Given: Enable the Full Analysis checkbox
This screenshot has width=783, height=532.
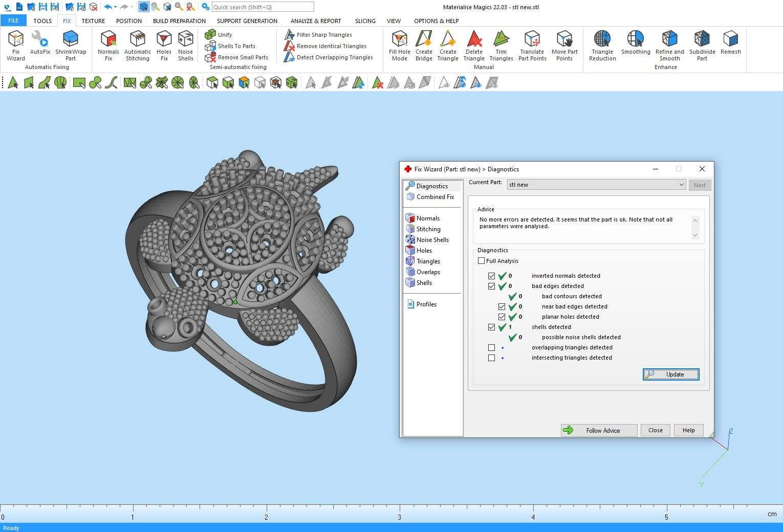Looking at the screenshot, I should (x=481, y=261).
